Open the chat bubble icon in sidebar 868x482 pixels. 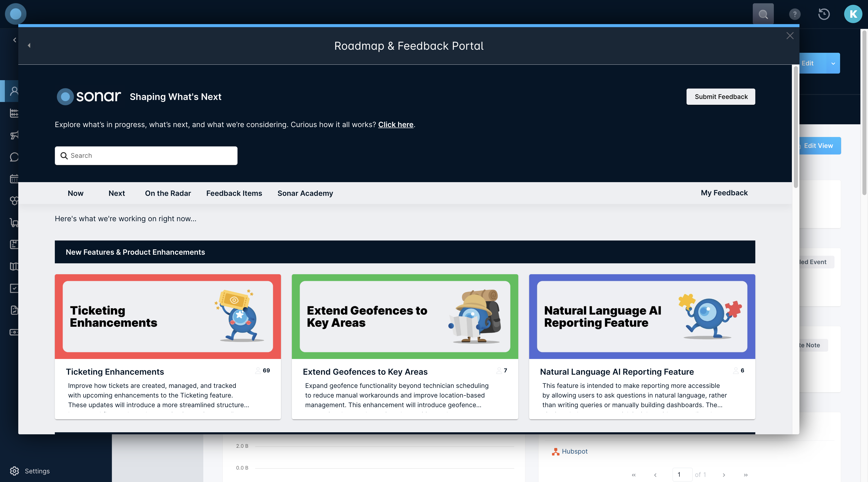coord(14,157)
